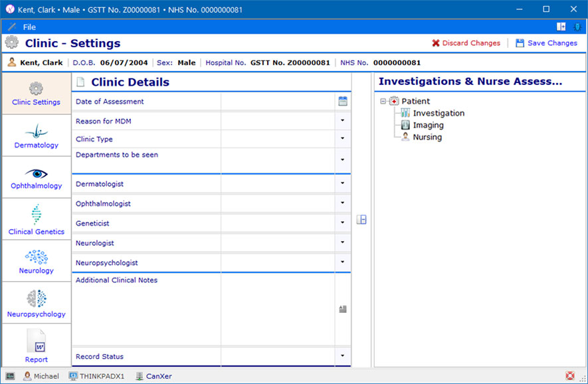
Task: Click the Sex value Male in patient banner
Action: pyautogui.click(x=187, y=62)
